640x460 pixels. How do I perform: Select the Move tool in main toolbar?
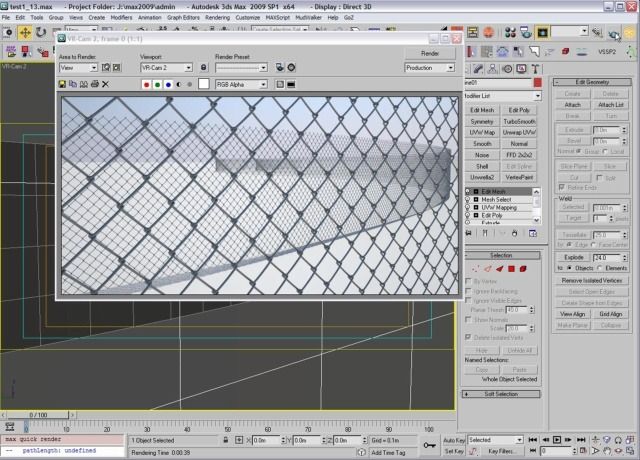[x=24, y=33]
